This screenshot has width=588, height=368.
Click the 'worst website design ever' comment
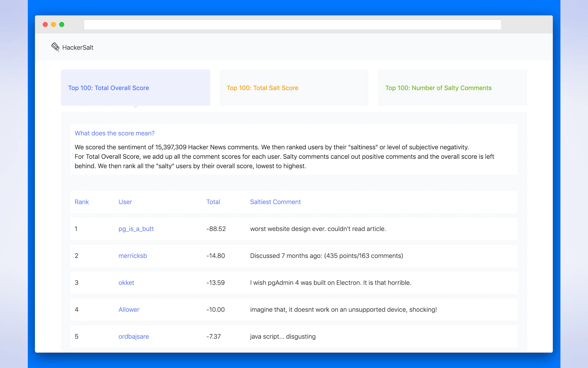click(318, 229)
